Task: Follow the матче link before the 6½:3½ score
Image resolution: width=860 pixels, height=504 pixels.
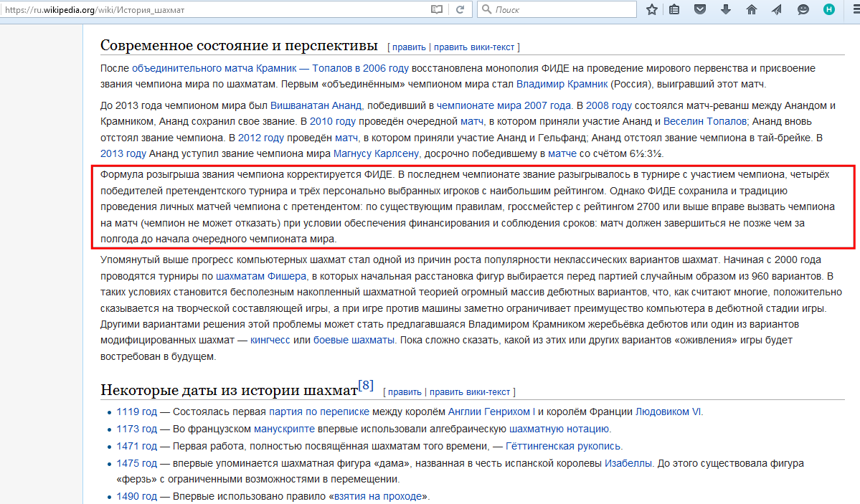Action: click(x=562, y=153)
